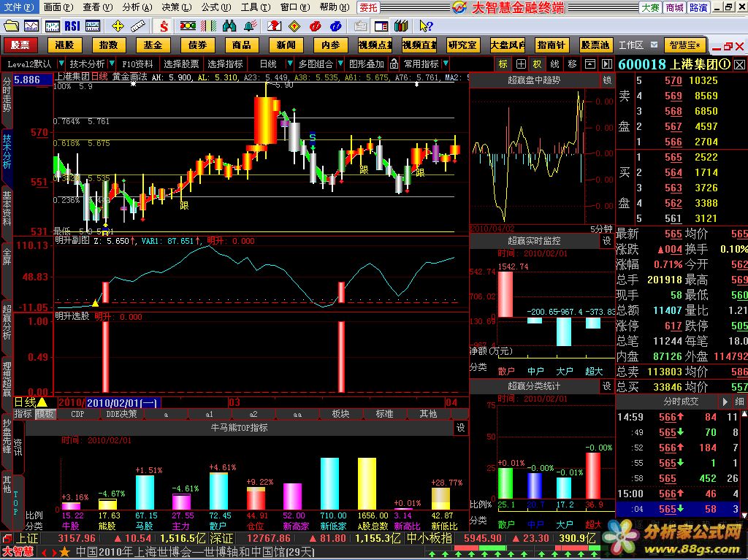
Task: Open the 工具(T) menu
Action: pyautogui.click(x=255, y=7)
